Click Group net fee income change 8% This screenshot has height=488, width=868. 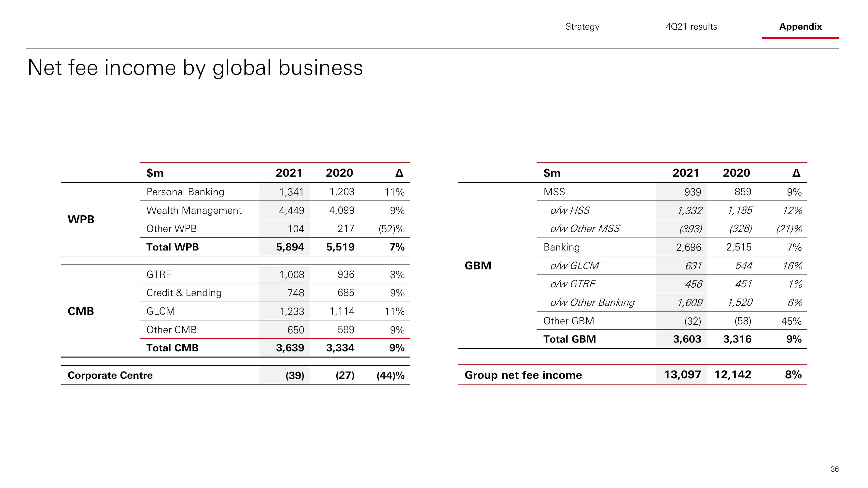793,374
